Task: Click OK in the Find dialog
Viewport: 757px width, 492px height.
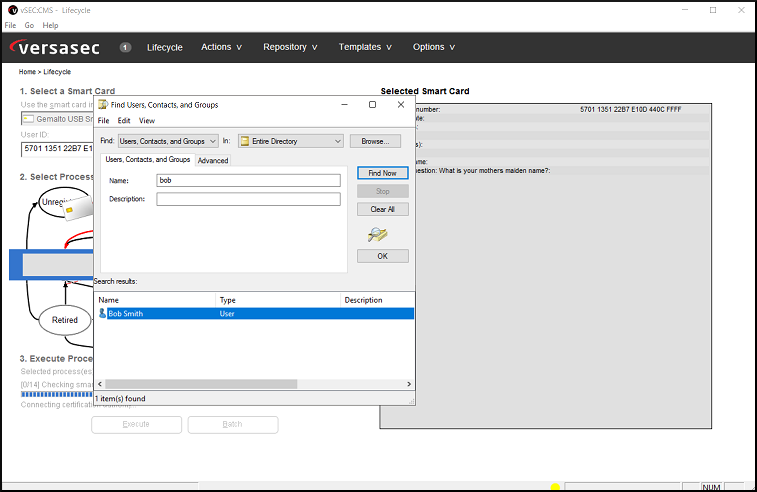Action: (383, 256)
